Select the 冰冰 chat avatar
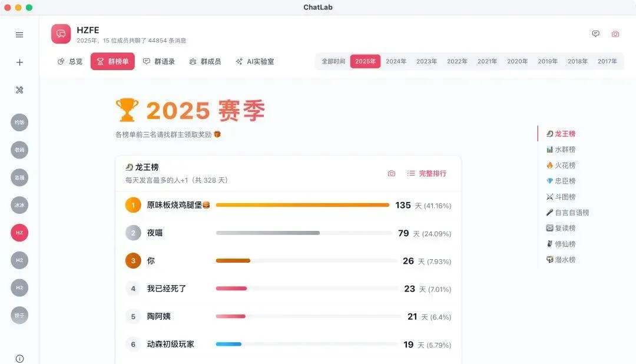 [19, 205]
